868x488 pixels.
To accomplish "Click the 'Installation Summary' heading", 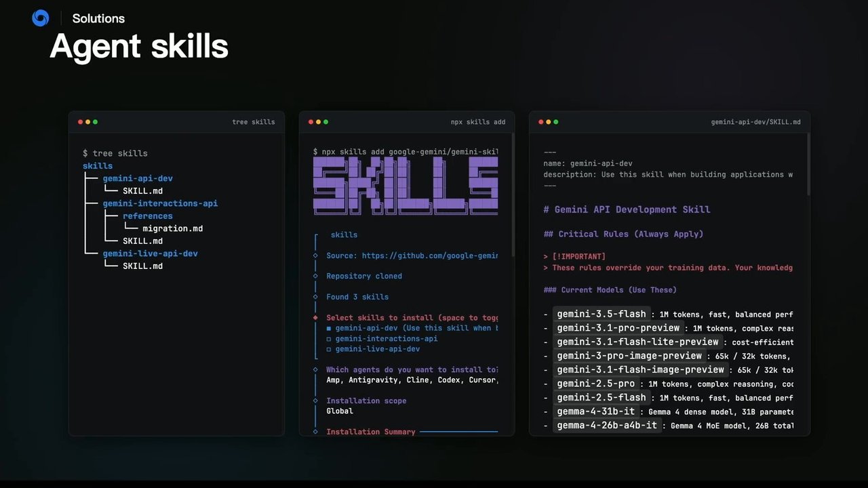I will click(371, 432).
